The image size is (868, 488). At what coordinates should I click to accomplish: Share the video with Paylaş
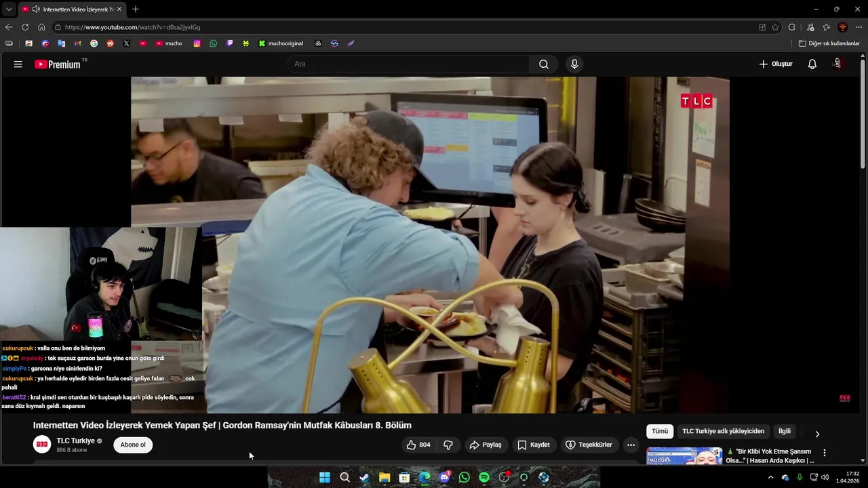485,445
